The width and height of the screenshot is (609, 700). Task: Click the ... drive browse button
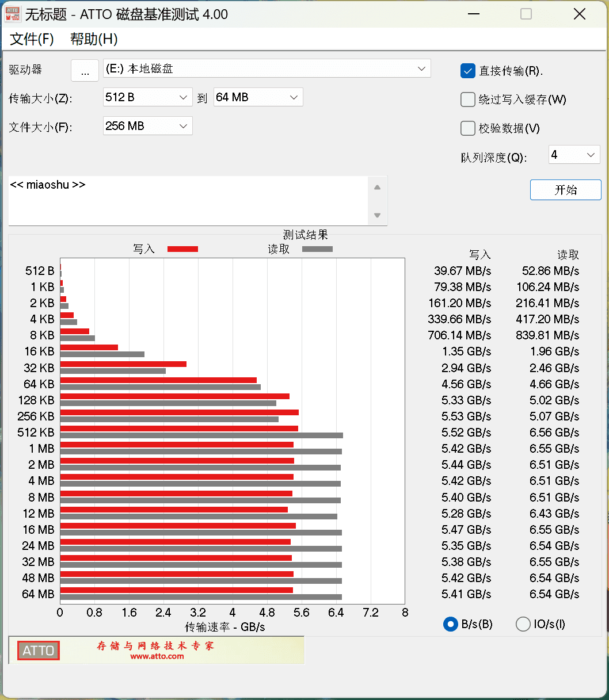tap(85, 70)
